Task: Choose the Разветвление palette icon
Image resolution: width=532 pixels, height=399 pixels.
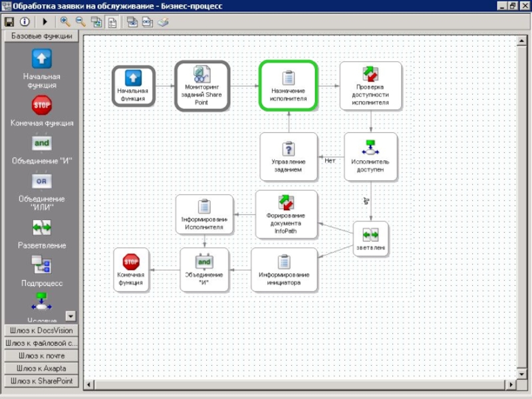Action: coord(42,227)
